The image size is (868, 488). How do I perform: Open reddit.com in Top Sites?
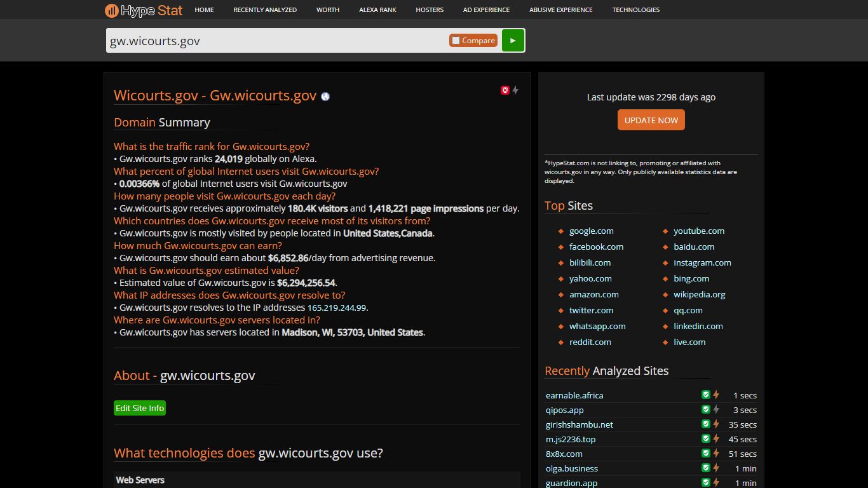(x=590, y=342)
